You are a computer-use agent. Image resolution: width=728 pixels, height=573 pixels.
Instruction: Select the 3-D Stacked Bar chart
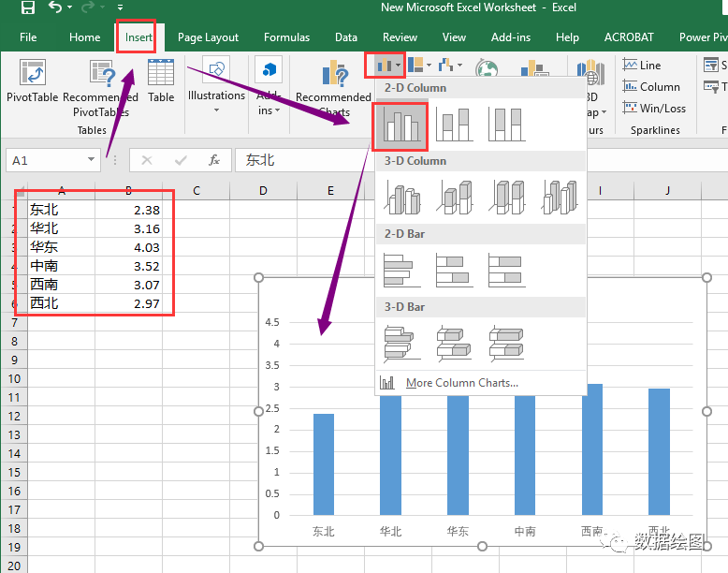454,344
